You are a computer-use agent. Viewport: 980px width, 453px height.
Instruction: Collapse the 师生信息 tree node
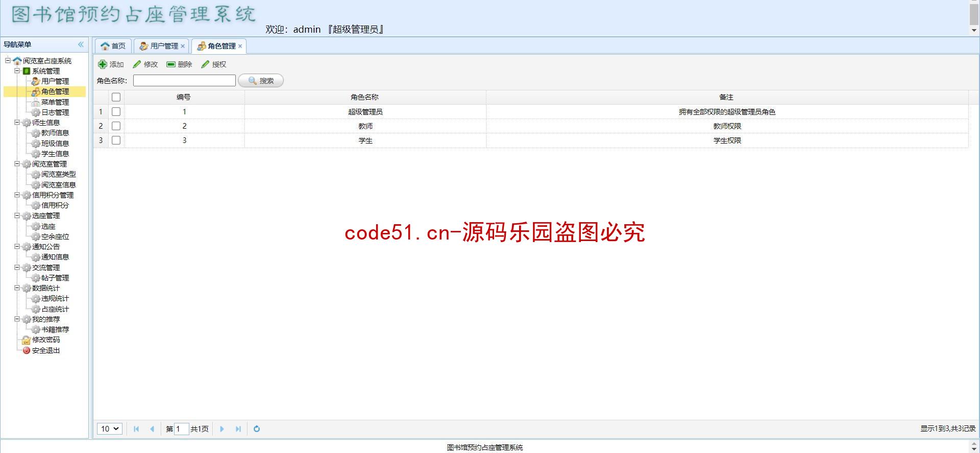[x=17, y=123]
